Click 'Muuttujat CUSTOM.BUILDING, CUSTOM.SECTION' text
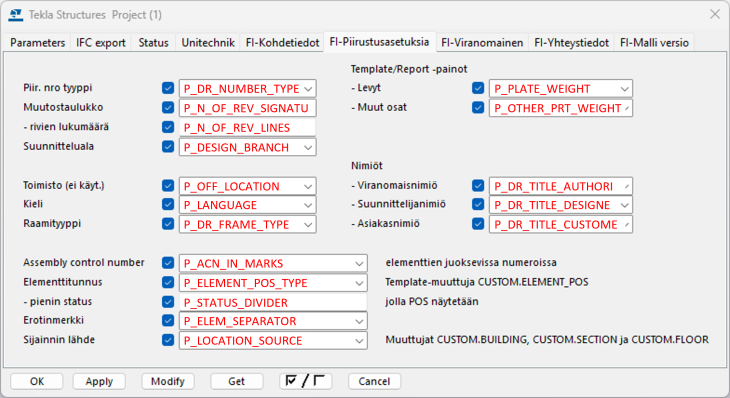Screen dimensions: 730x398 point(501,340)
